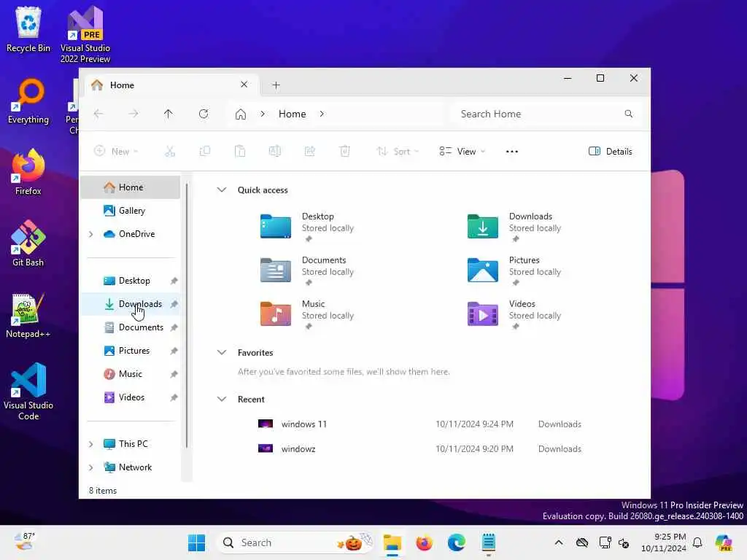Refresh the Home view
Screen dimensions: 747x560
click(x=204, y=114)
